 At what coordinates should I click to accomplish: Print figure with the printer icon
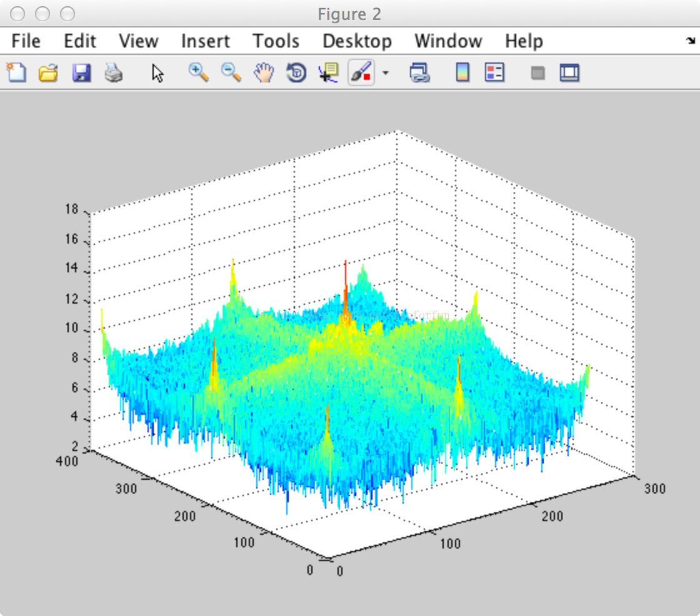coord(114,72)
